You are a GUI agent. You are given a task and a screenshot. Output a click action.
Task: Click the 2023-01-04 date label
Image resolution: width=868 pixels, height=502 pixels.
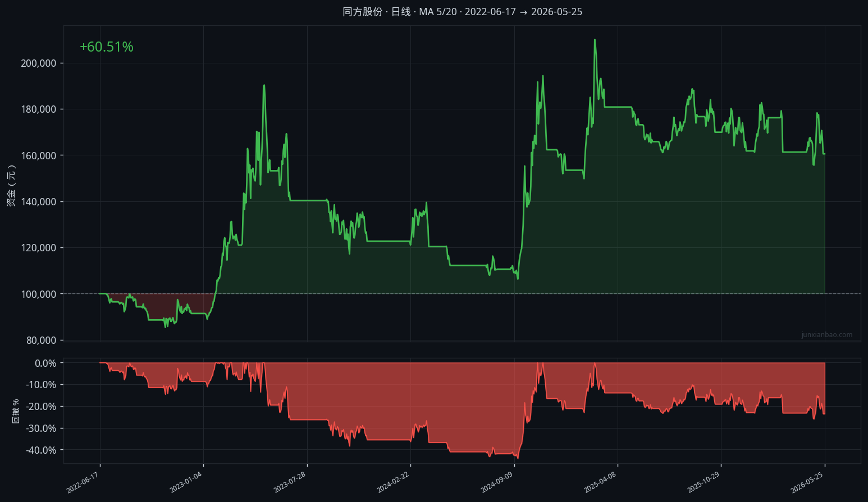186,482
